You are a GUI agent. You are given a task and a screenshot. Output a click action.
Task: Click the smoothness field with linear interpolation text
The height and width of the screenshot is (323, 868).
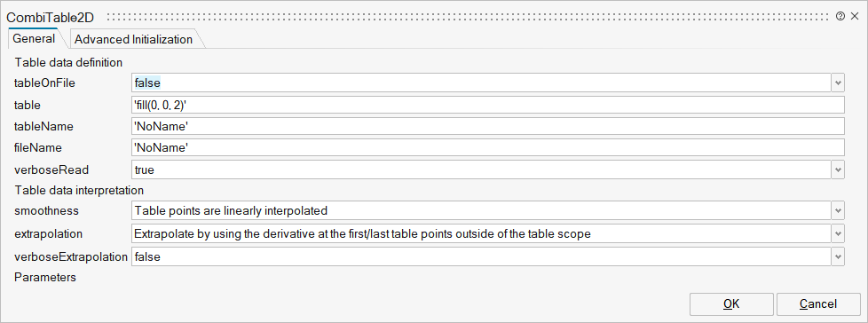tap(480, 210)
